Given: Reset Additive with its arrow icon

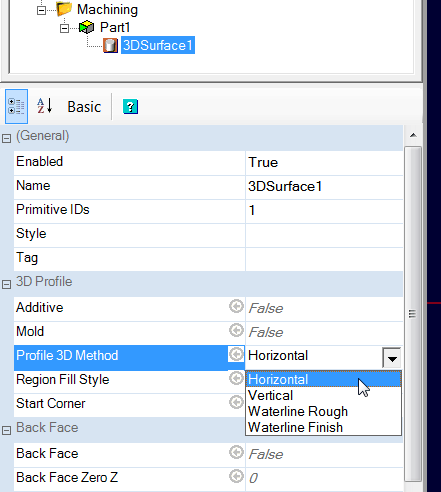Looking at the screenshot, I should click(236, 306).
